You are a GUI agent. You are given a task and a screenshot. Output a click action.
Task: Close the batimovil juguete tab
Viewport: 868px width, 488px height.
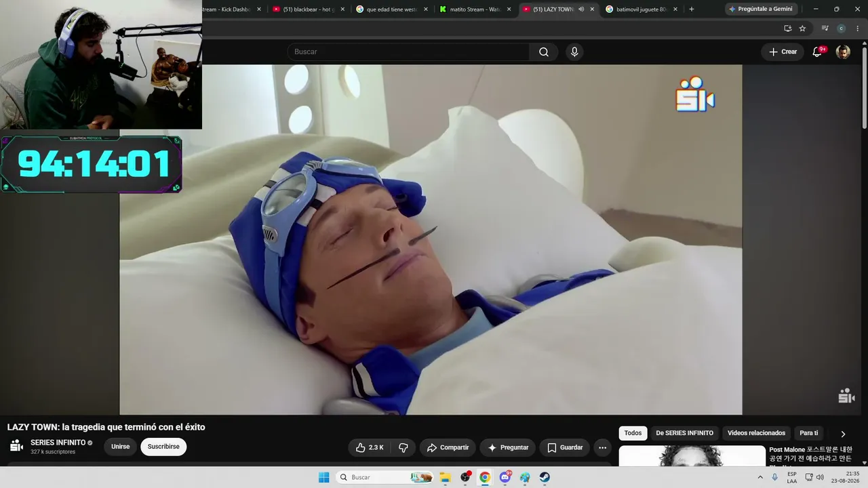pos(675,9)
